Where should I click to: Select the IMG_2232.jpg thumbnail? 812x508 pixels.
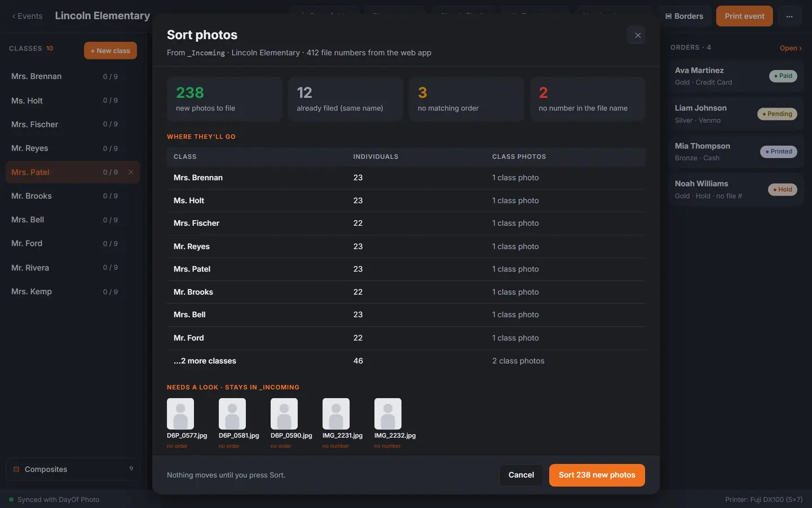388,414
